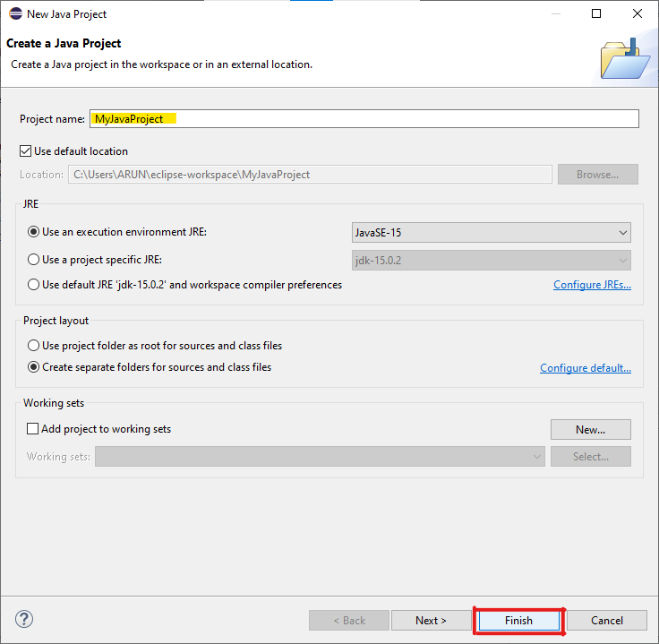
Task: Toggle the Use default location checkbox
Action: [x=26, y=151]
